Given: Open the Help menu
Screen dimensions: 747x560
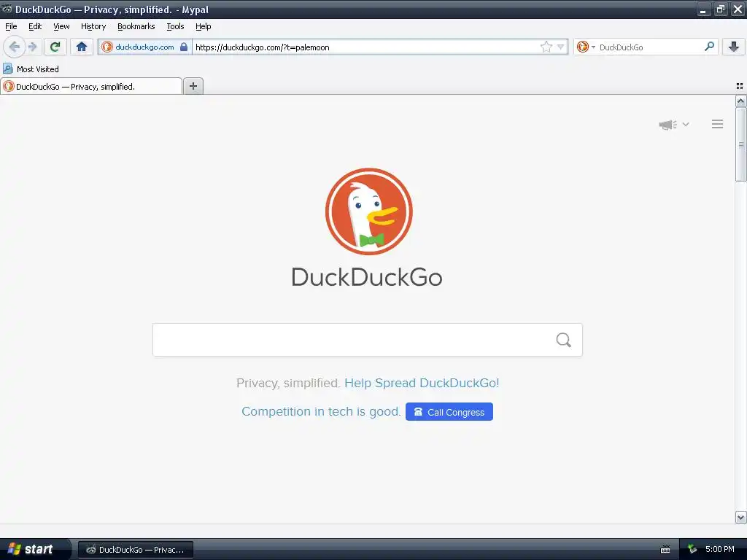Looking at the screenshot, I should coord(203,26).
